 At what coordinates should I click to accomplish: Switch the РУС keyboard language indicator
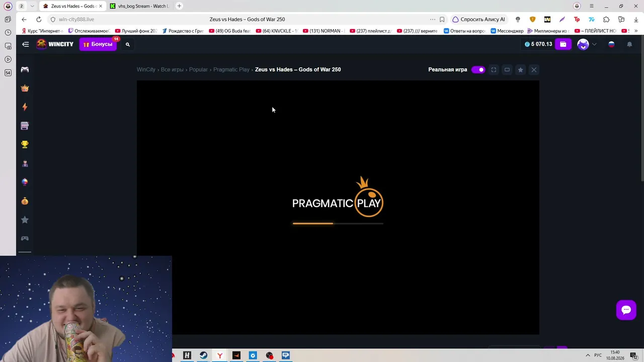click(x=598, y=355)
